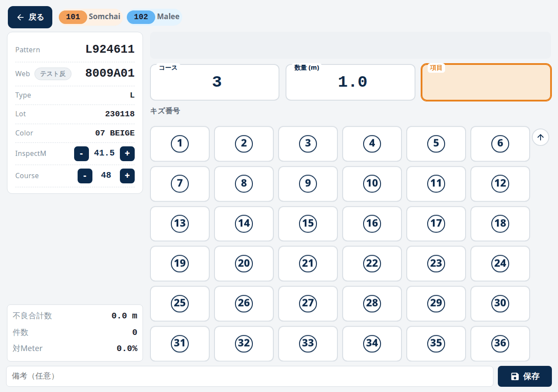This screenshot has height=392, width=558.
Task: Select defect number 28
Action: [372, 304]
